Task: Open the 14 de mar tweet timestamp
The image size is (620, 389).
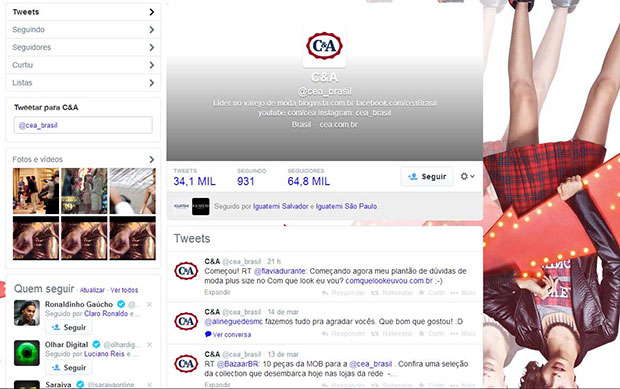Action: pyautogui.click(x=283, y=312)
